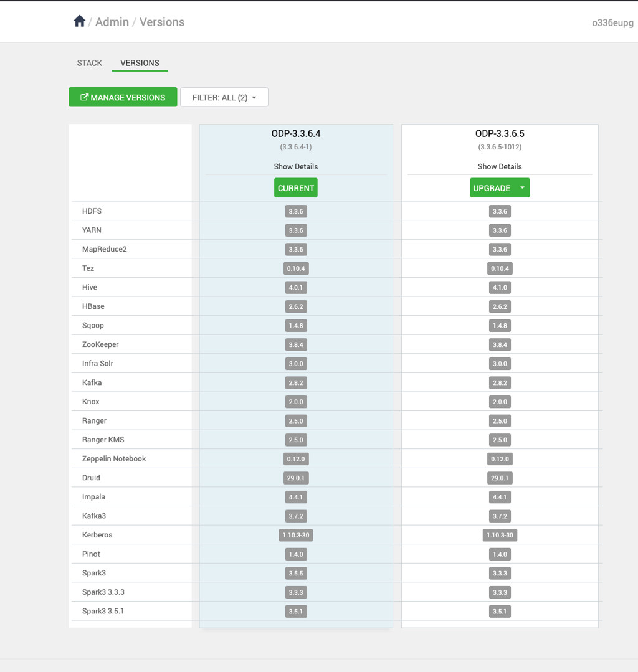
Task: Switch to the STACK tab
Action: click(x=90, y=63)
